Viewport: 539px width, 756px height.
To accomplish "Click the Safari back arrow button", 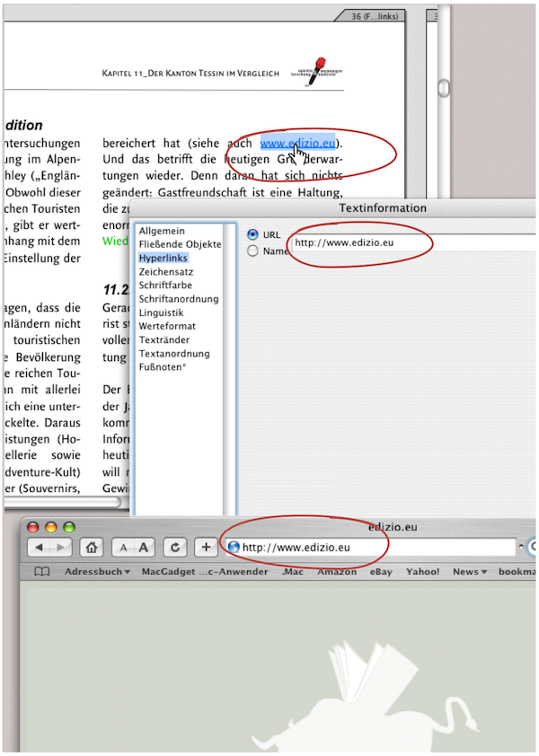I will (x=40, y=547).
